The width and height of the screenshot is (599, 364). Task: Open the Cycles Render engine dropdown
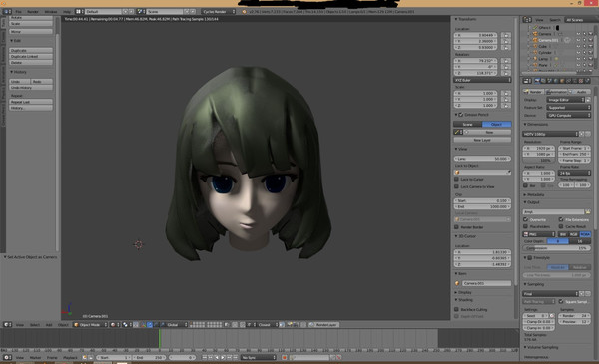[219, 11]
